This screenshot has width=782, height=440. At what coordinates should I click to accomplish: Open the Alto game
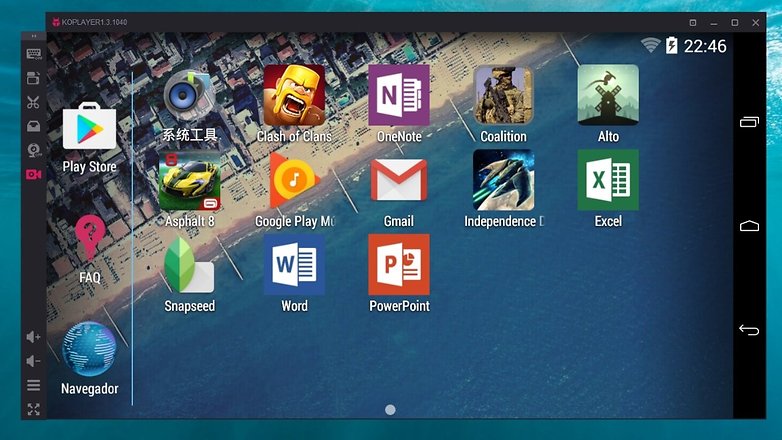pyautogui.click(x=608, y=95)
